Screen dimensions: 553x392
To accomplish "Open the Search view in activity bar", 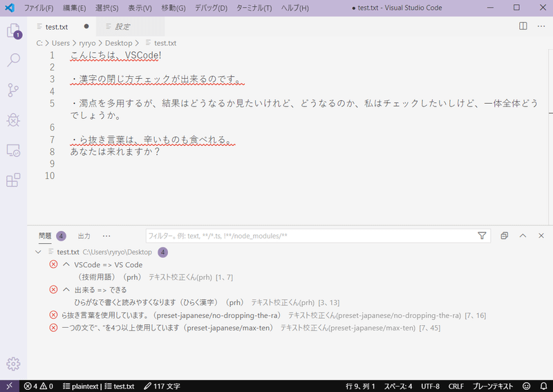I will click(x=13, y=60).
